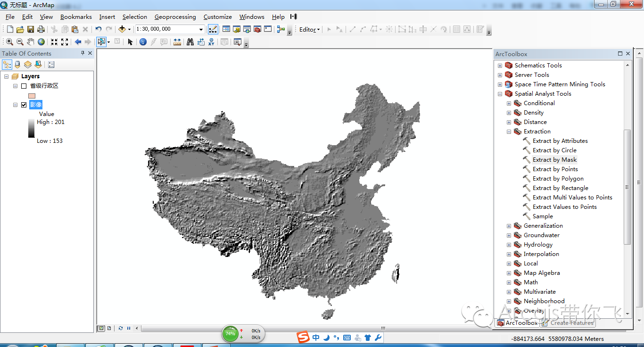Open the Catalog window icon
Image resolution: width=644 pixels, height=347 pixels.
tap(237, 29)
